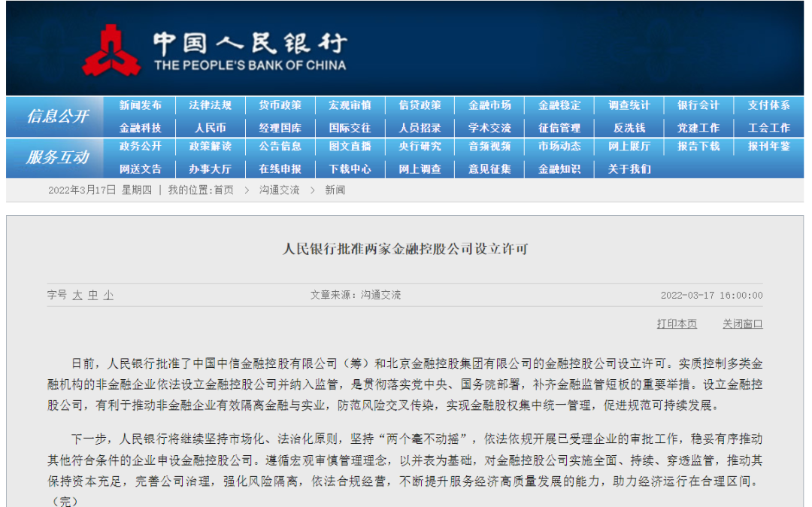Click the People's Bank of China red logo

(x=111, y=50)
